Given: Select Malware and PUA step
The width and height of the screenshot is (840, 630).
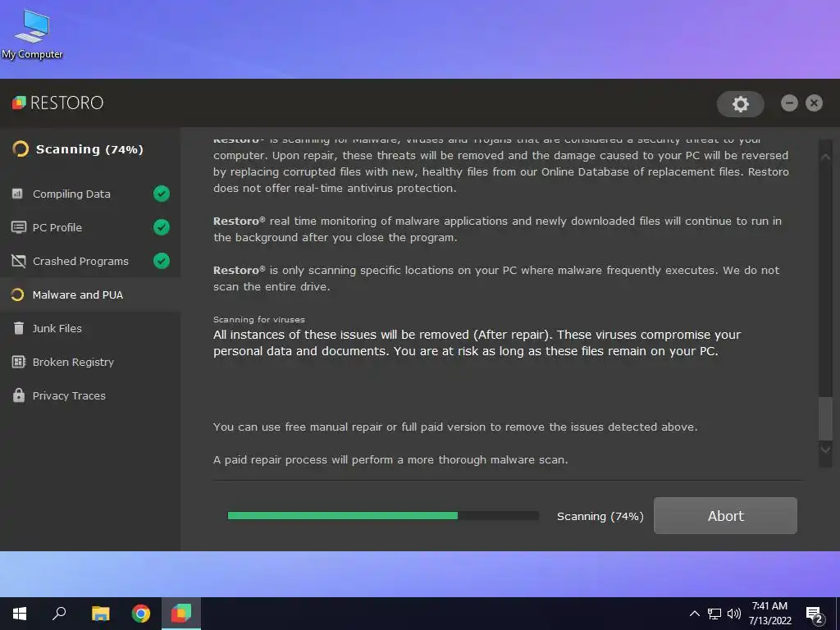Looking at the screenshot, I should [x=90, y=294].
